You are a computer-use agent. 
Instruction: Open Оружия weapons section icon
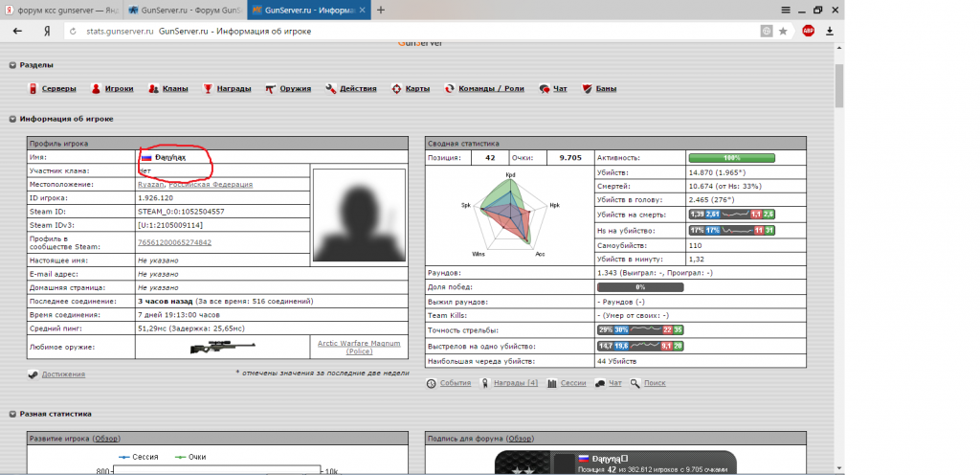tap(271, 89)
